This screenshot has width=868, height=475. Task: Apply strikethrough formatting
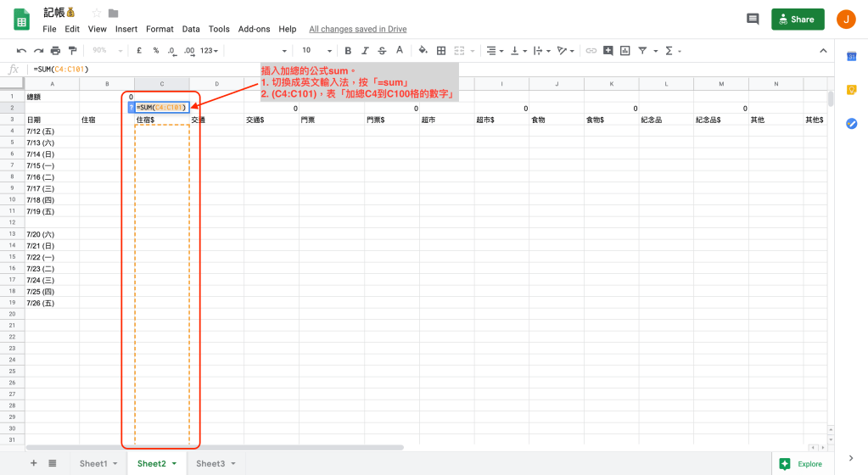[x=382, y=51]
